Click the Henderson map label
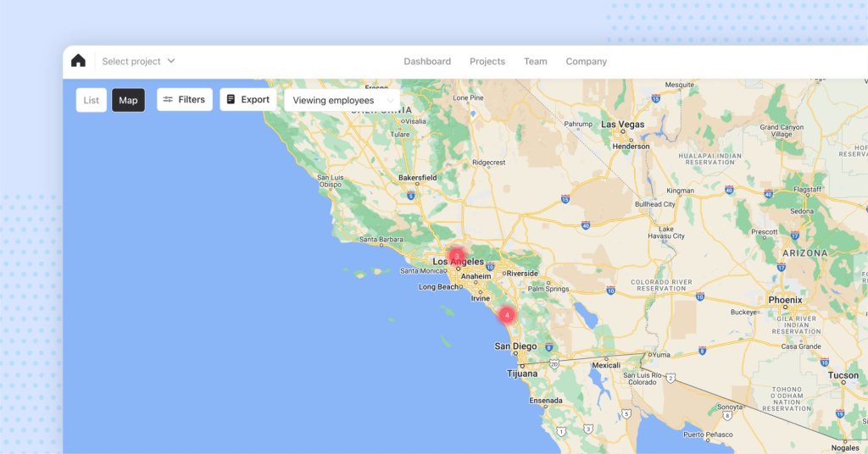Image resolution: width=868 pixels, height=454 pixels. click(631, 147)
